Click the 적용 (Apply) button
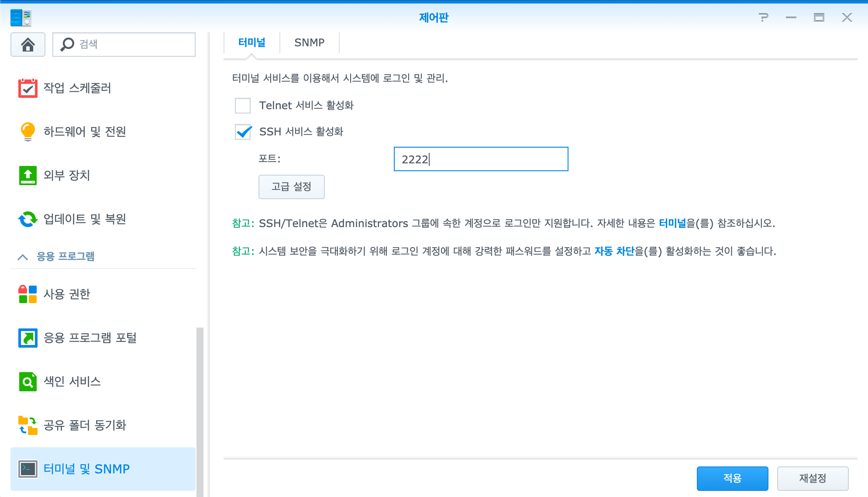Image resolution: width=868 pixels, height=497 pixels. click(x=732, y=478)
